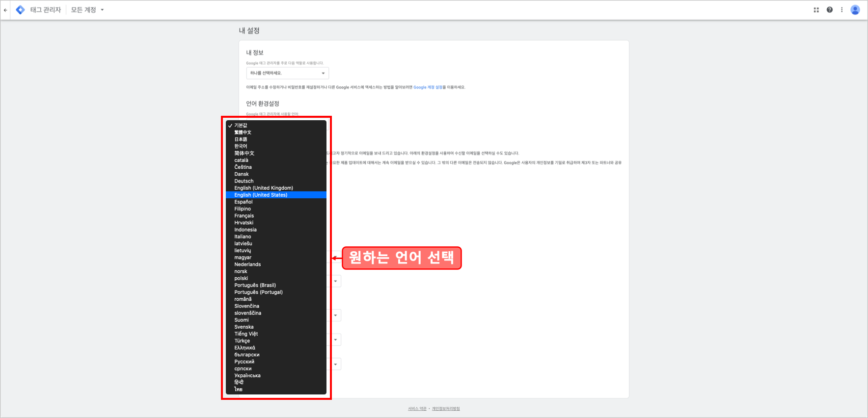Select Português (Portugal) option
This screenshot has width=868, height=418.
click(x=276, y=292)
